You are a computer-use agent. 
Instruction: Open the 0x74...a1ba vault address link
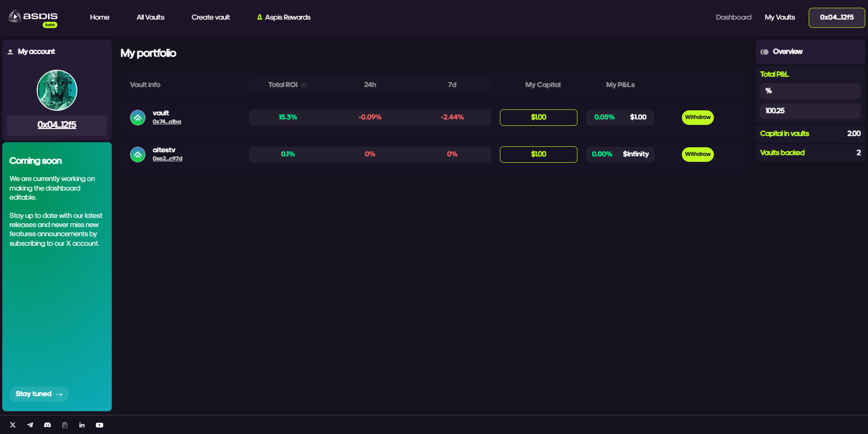[167, 122]
